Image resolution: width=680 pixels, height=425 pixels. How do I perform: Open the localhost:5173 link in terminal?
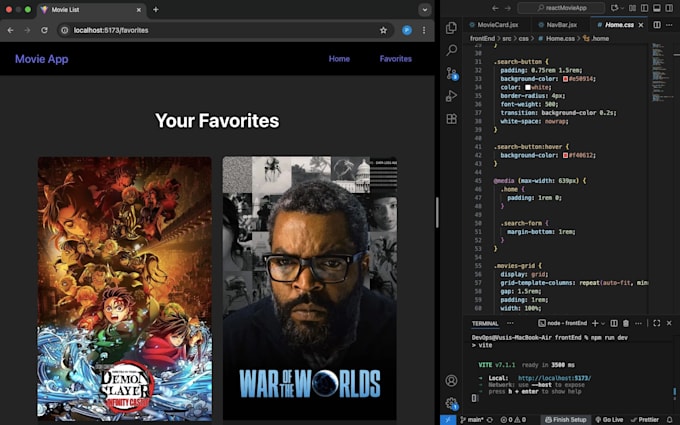click(554, 378)
